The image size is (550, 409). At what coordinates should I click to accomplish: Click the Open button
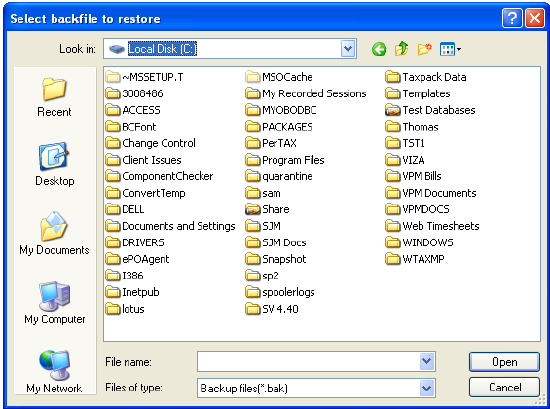(x=504, y=362)
